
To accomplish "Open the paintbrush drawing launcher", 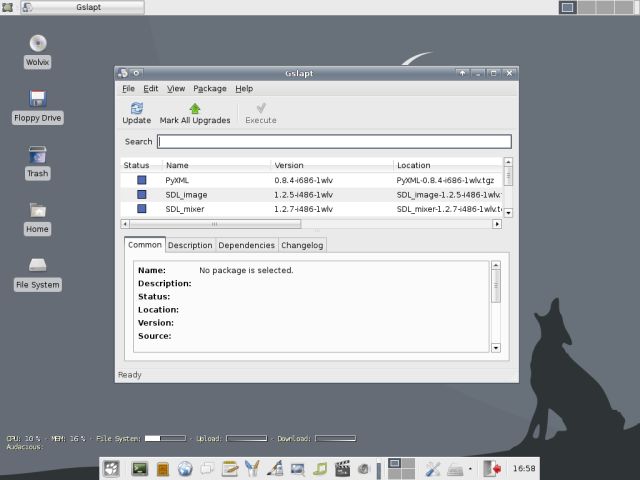I will click(275, 469).
